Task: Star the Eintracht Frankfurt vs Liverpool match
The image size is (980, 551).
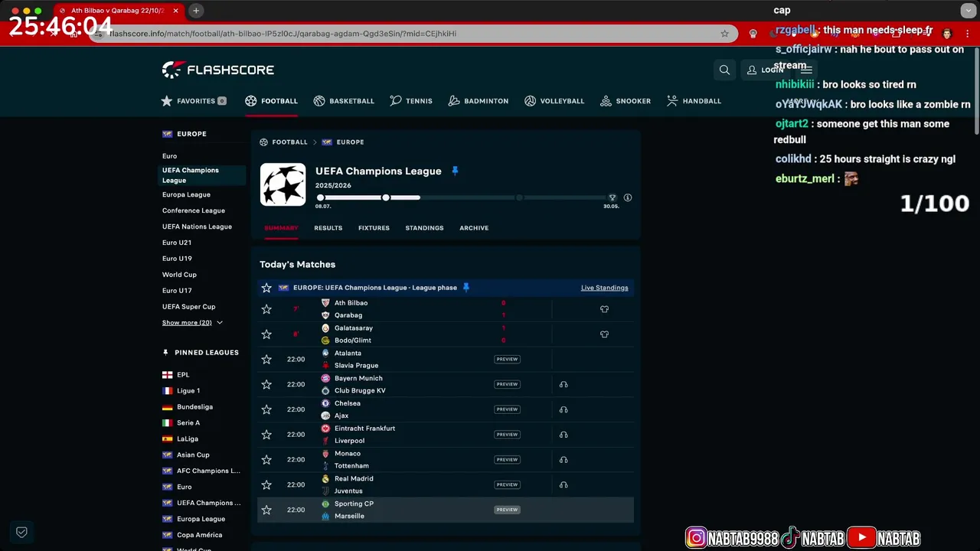Action: (x=266, y=435)
